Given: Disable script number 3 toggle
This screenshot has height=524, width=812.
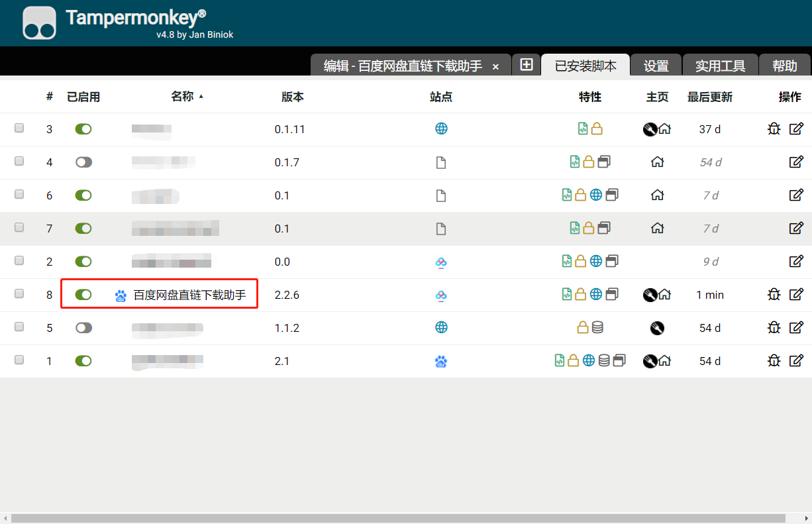Looking at the screenshot, I should (83, 129).
